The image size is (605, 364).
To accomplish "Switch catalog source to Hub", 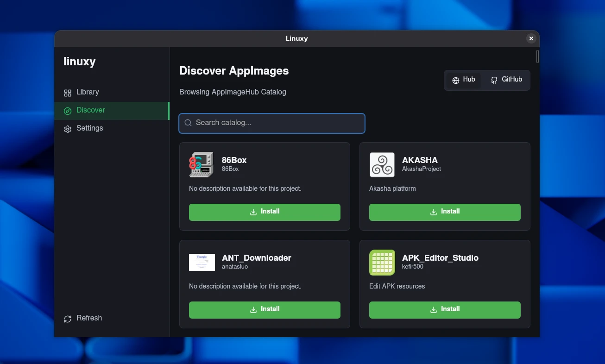I will 464,80.
